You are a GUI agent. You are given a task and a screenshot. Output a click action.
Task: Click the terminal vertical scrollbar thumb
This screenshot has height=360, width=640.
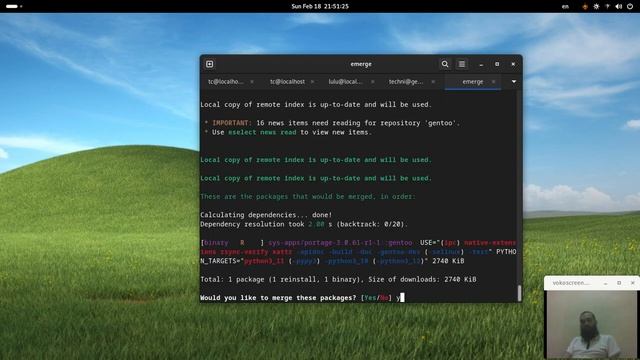point(519,293)
